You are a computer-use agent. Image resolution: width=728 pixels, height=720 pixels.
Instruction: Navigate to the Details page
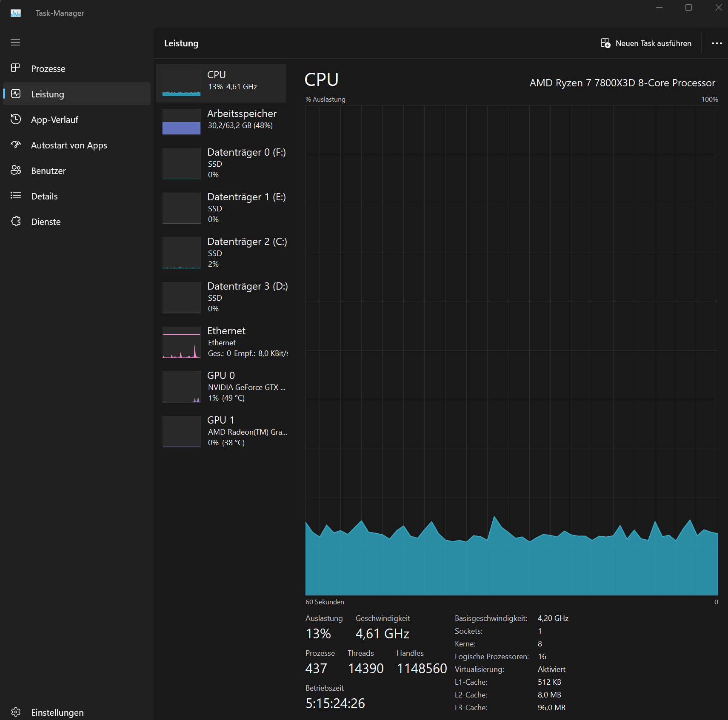tap(77, 196)
